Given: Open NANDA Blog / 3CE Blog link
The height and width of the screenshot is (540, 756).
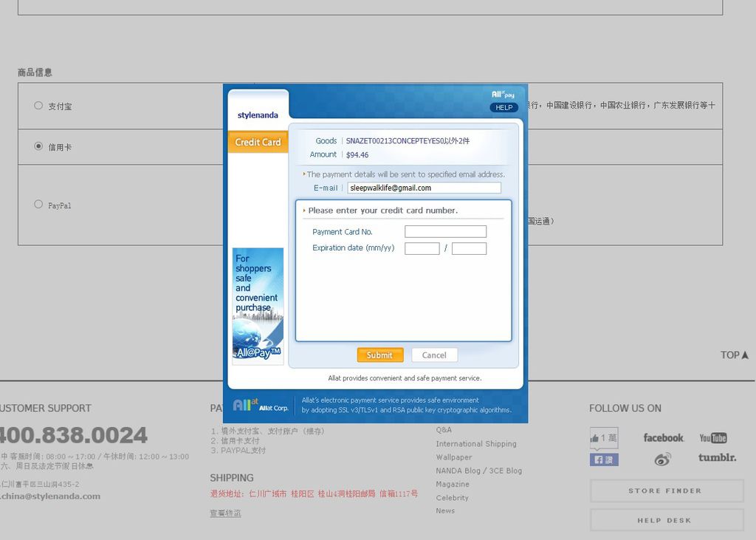Looking at the screenshot, I should (x=478, y=471).
